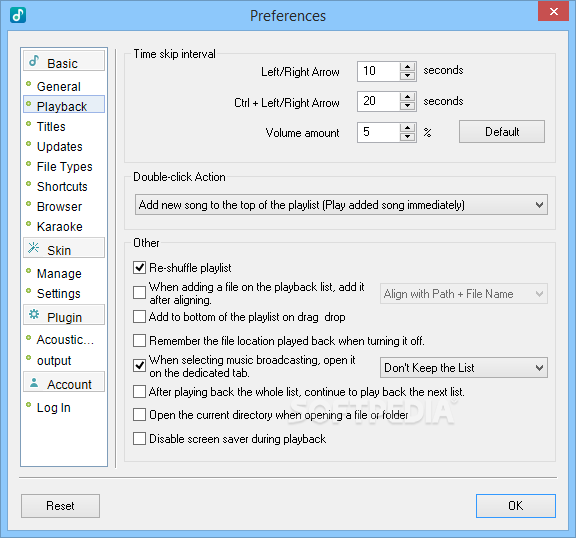The height and width of the screenshot is (538, 576).
Task: Select the Playback preferences page
Action: (64, 104)
